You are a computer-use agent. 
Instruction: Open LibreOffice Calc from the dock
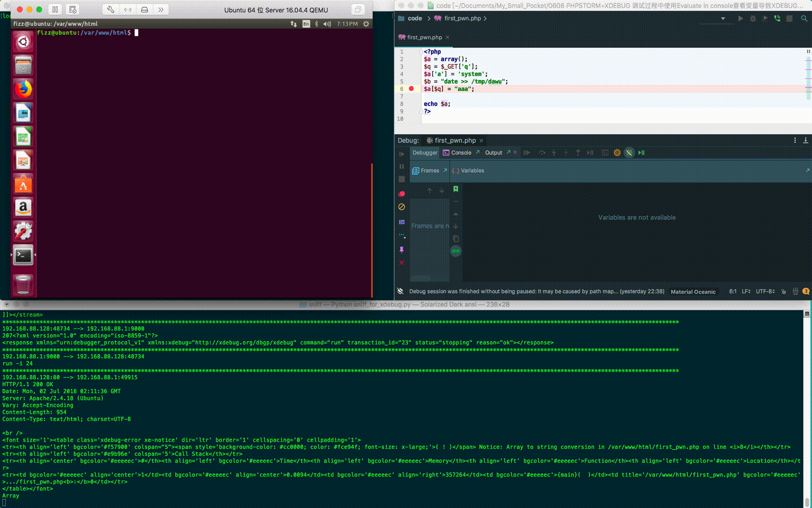pyautogui.click(x=23, y=136)
